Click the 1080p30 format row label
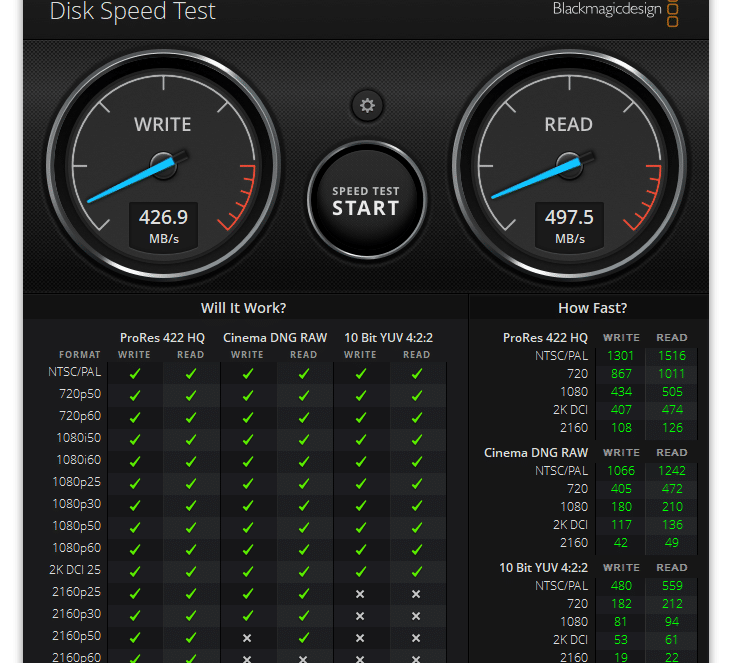This screenshot has height=663, width=732. coord(77,504)
